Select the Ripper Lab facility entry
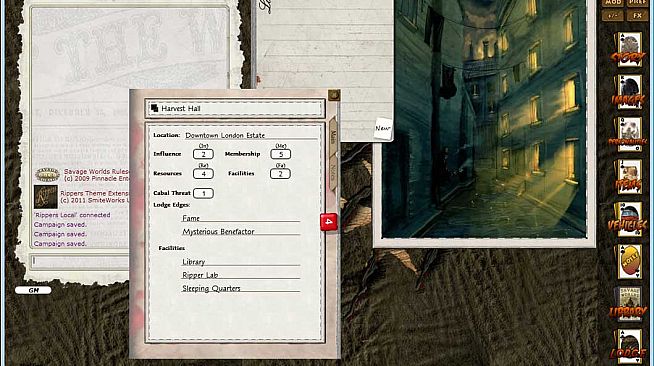Screen dimensions: 654x366 [241, 275]
